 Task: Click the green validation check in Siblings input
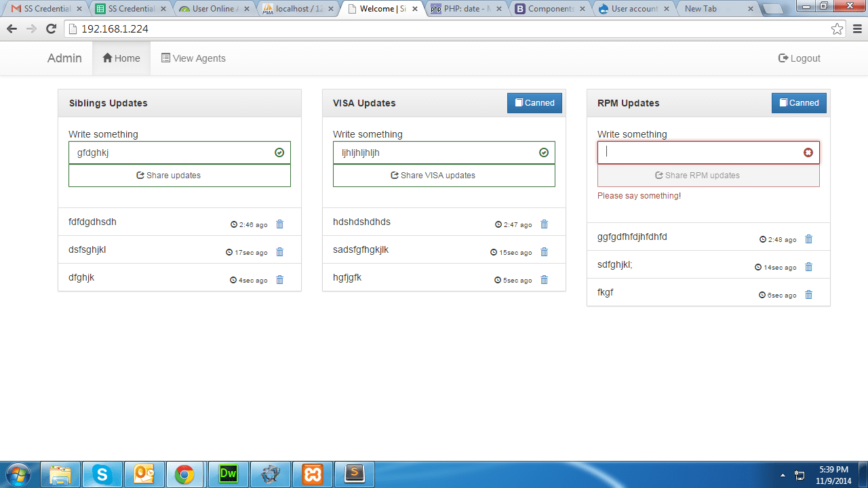279,152
